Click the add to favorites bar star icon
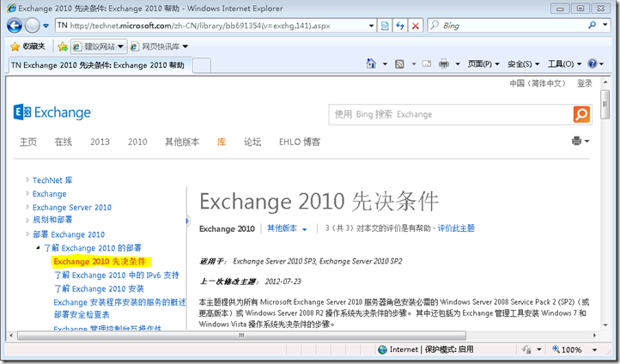Screen dimensions: 620x364 point(63,47)
